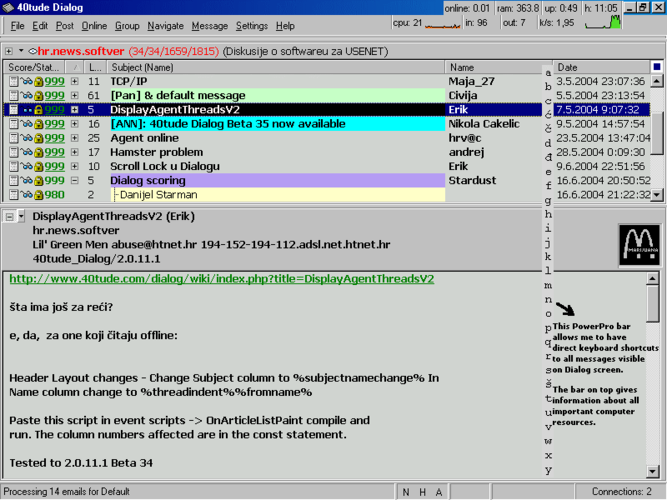
Task: Toggle the N indicator in status bar
Action: click(x=406, y=492)
